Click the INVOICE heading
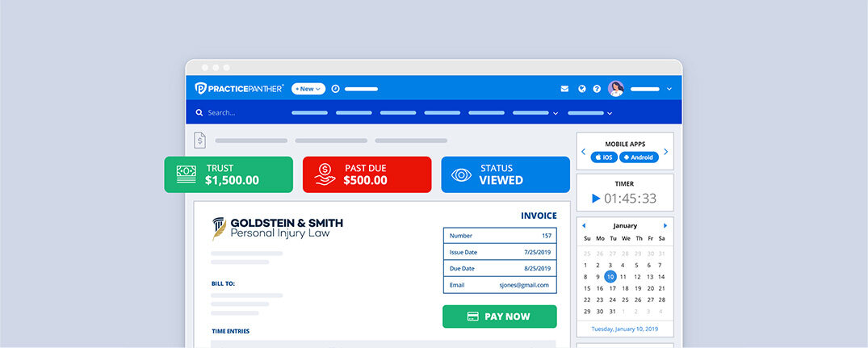This screenshot has width=868, height=348. (x=539, y=216)
